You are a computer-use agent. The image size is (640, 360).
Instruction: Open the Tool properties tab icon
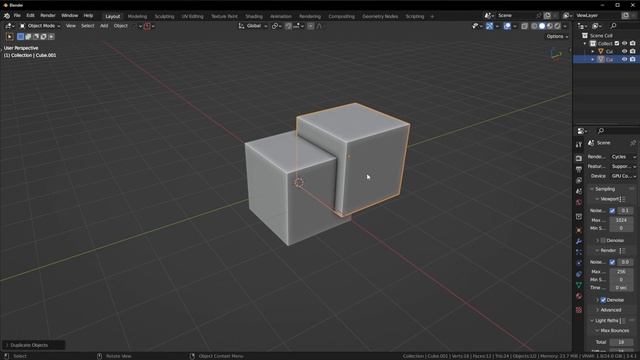(x=579, y=145)
